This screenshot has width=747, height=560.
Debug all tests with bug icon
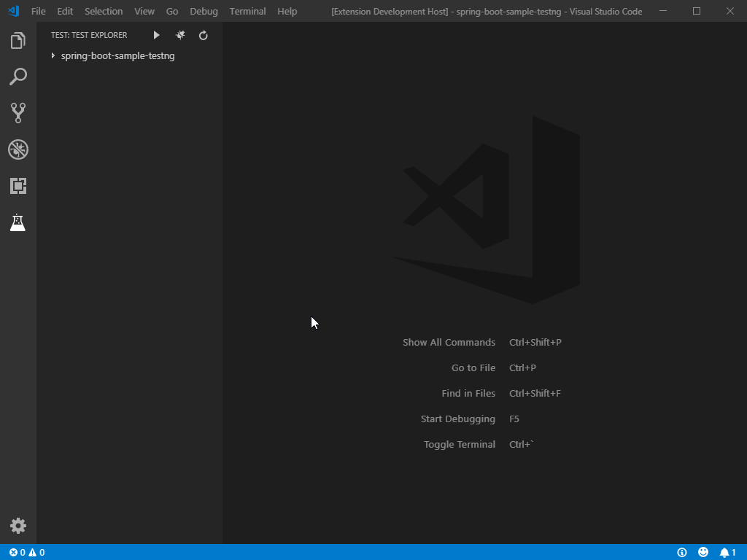pos(180,35)
